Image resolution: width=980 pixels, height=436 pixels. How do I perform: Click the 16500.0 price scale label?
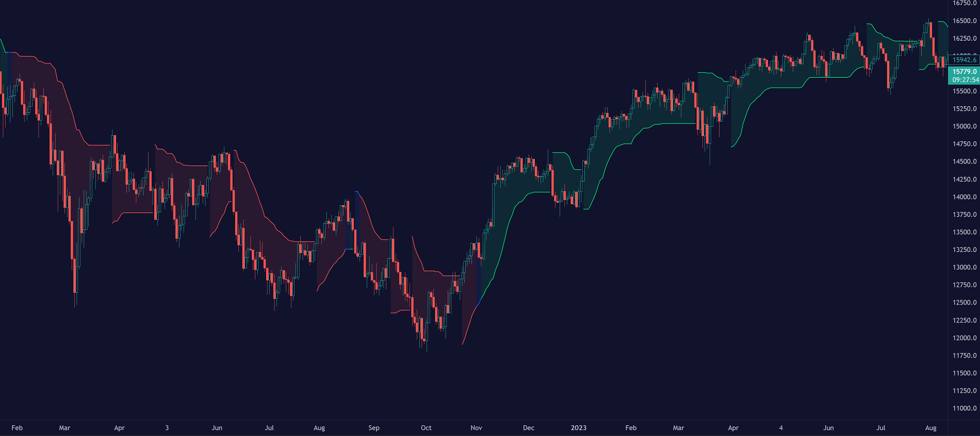pyautogui.click(x=965, y=21)
